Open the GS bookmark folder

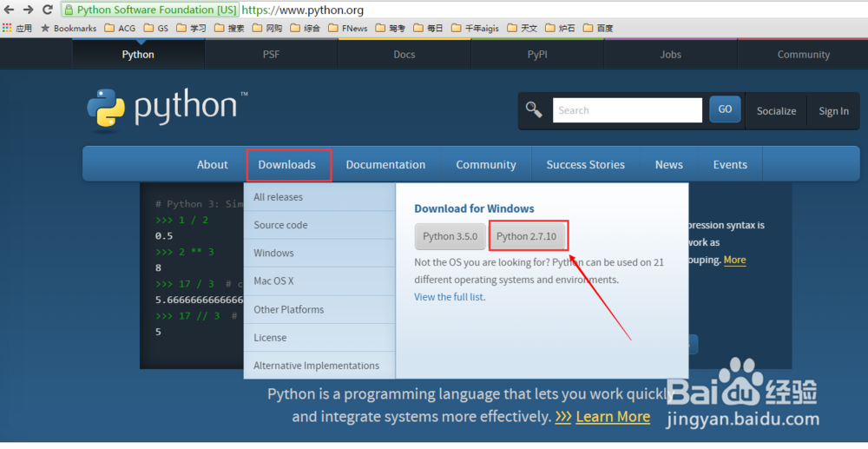point(155,28)
